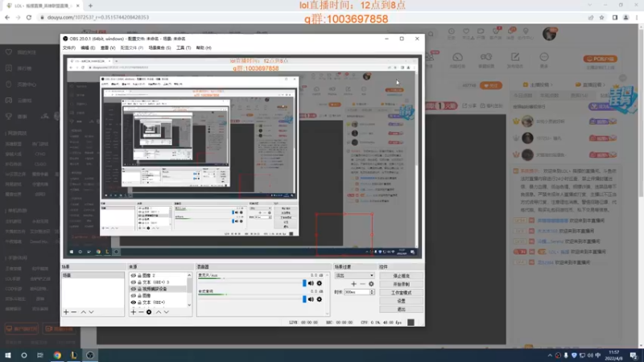Toggle the lock on 文本 (GDI+) 3 source
Viewport: 644px width, 362px height.
point(139,282)
